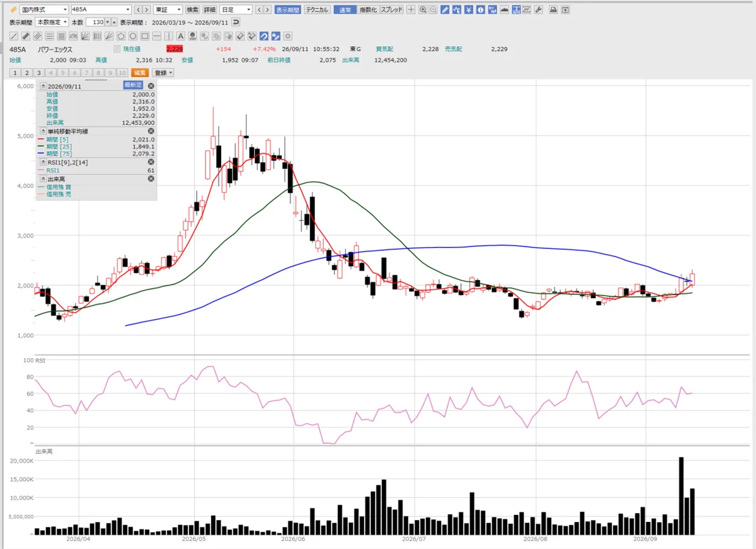This screenshot has height=549, width=756.
Task: Select the vertical line drawing tool
Action: (169, 36)
